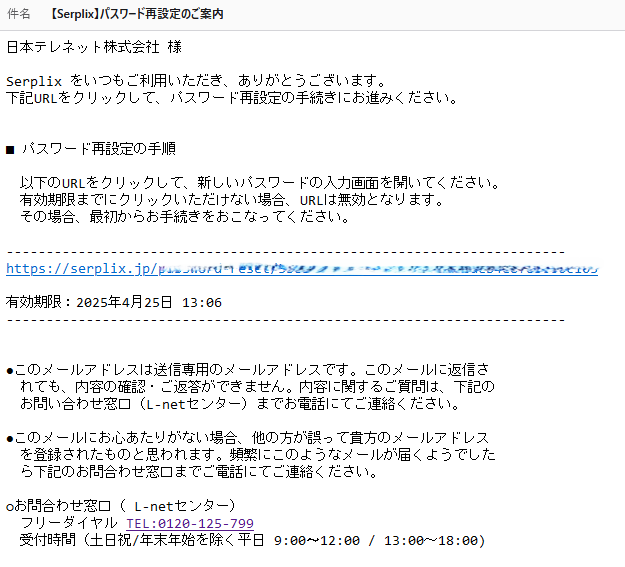The width and height of the screenshot is (625, 567).
Task: Click the line ●このメールアドレスは送信専用
Action: pos(248,370)
